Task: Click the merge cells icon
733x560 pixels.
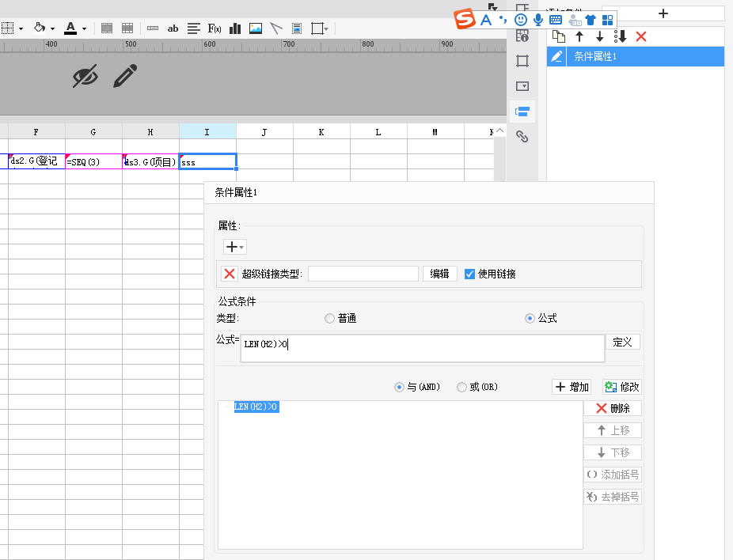Action: [107, 28]
